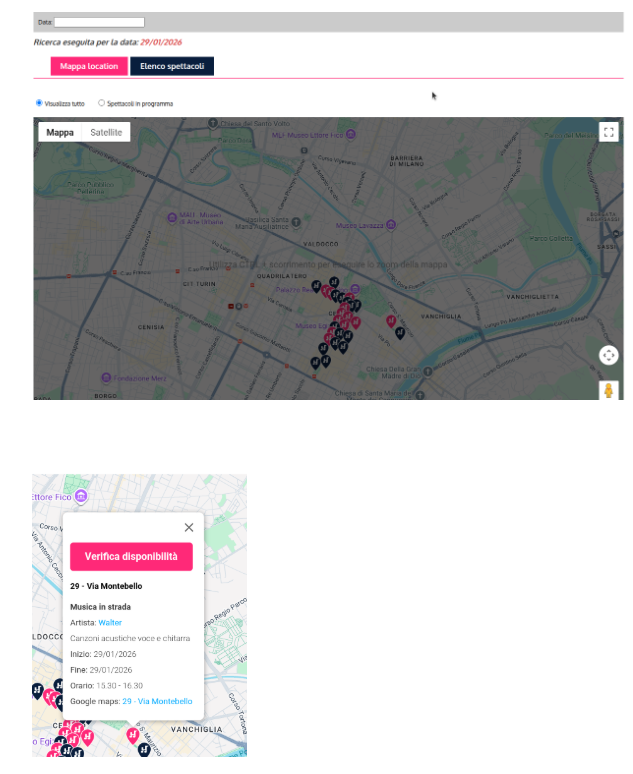Viewport: 633px width, 774px height.
Task: Select black marker left of Palazzo Reale label
Action: (x=316, y=286)
